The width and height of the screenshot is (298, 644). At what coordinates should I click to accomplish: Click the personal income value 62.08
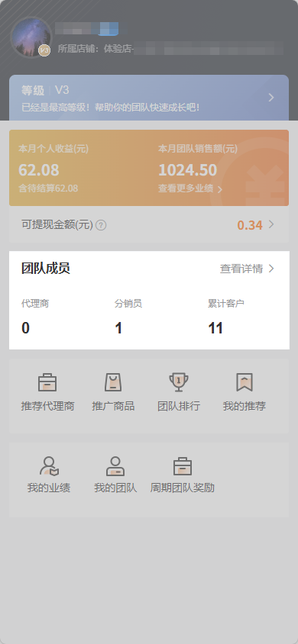[39, 170]
